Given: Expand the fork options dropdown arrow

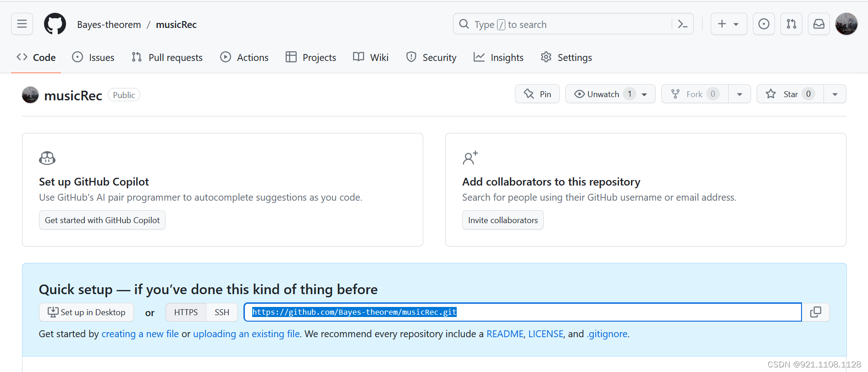Looking at the screenshot, I should [x=740, y=94].
